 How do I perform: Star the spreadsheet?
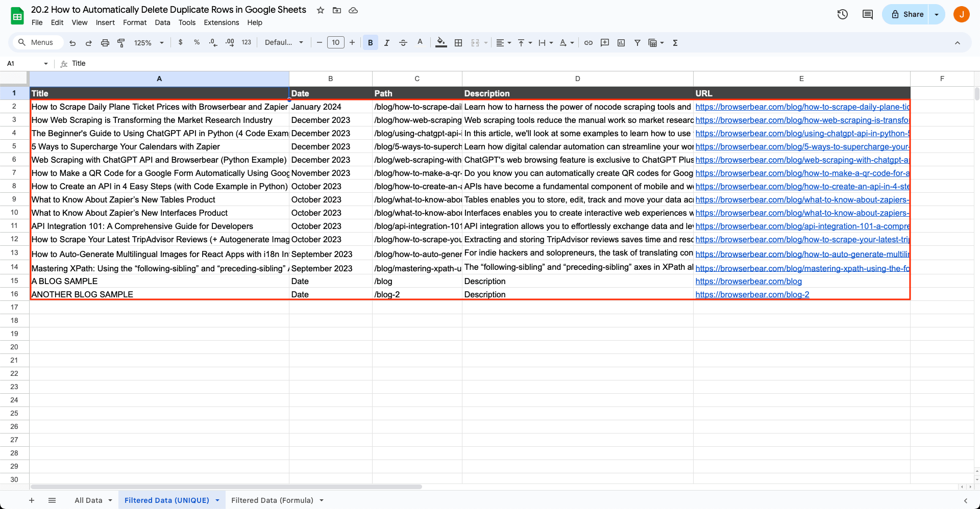(x=321, y=10)
